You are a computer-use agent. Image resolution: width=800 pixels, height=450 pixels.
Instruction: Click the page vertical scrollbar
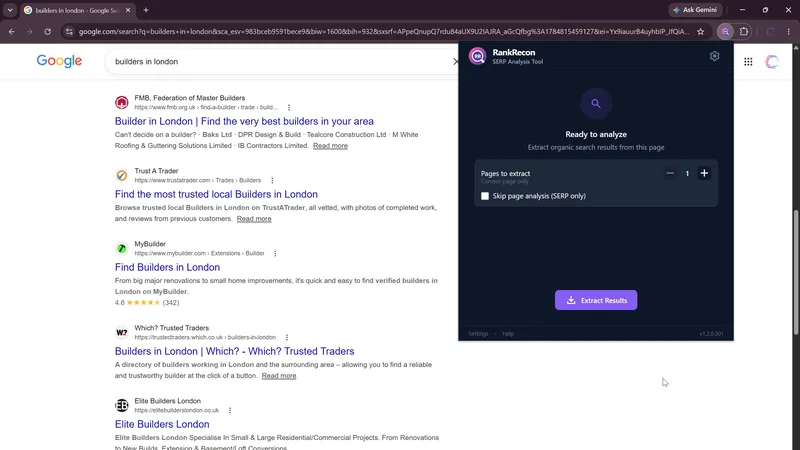[x=796, y=272]
